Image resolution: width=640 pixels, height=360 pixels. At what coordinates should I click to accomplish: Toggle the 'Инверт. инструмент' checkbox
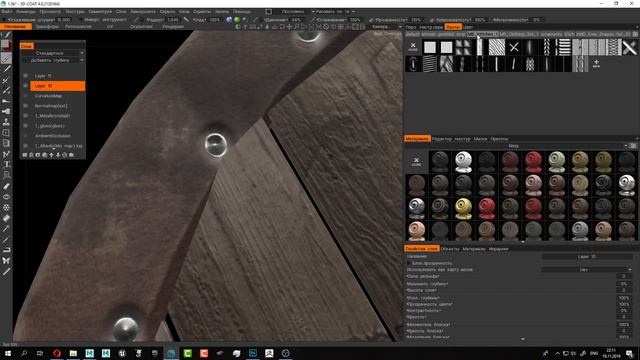tap(81, 20)
